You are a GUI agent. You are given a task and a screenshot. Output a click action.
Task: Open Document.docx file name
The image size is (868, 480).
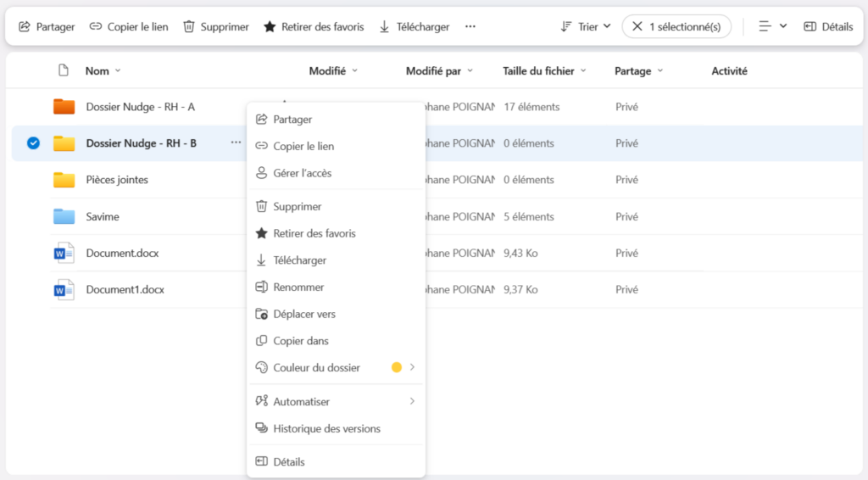click(x=122, y=253)
